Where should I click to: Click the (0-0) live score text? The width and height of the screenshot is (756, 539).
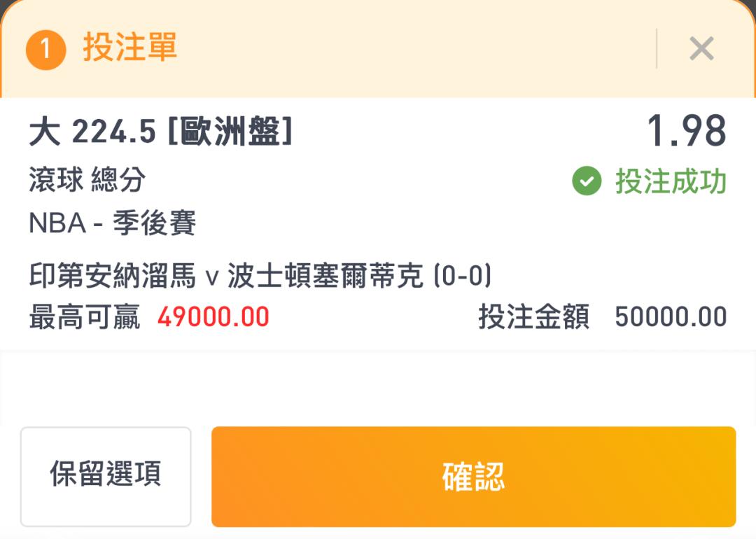(x=463, y=275)
